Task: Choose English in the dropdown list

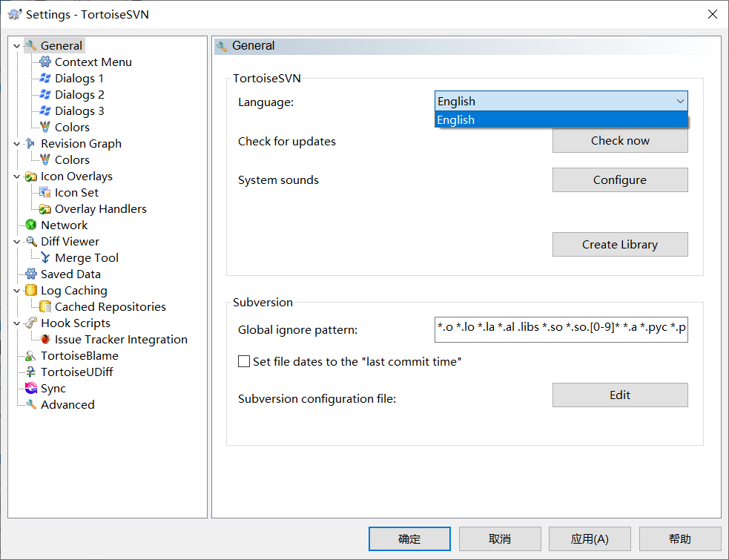Action: 561,119
